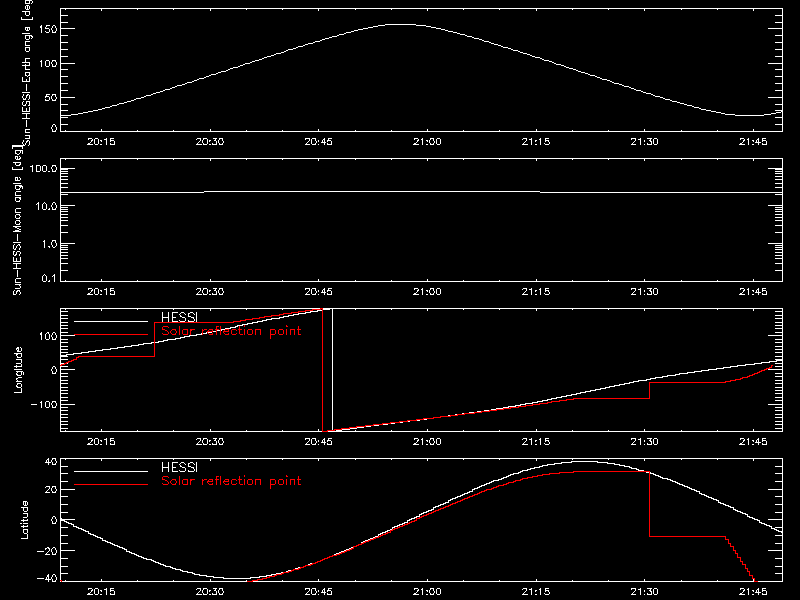The width and height of the screenshot is (800, 600).
Task: Click 21:00 time label under Moon angle plot
Action: (427, 292)
